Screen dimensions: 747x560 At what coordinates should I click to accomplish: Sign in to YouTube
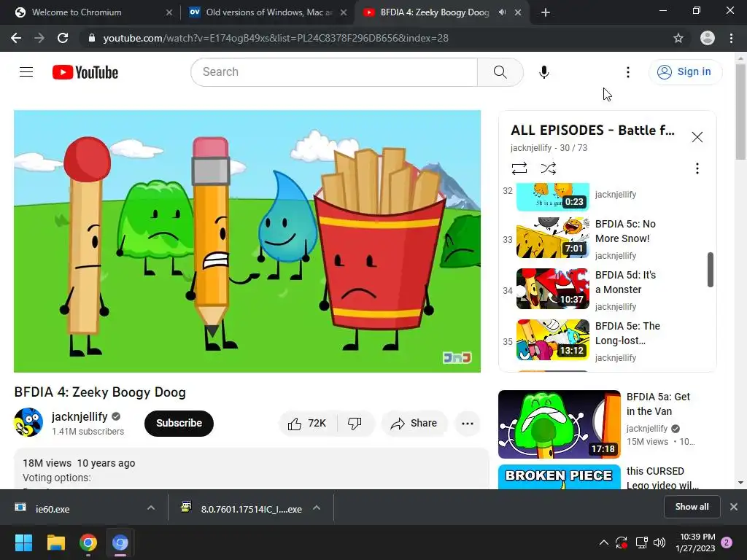(x=685, y=72)
